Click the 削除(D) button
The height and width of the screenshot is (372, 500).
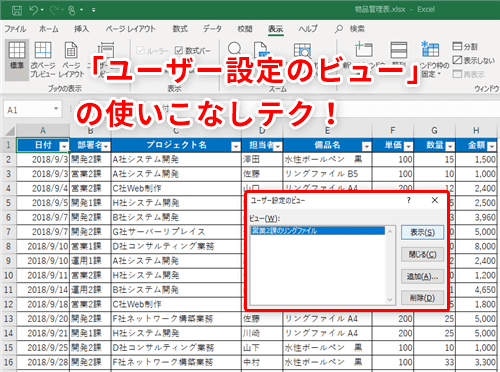422,298
